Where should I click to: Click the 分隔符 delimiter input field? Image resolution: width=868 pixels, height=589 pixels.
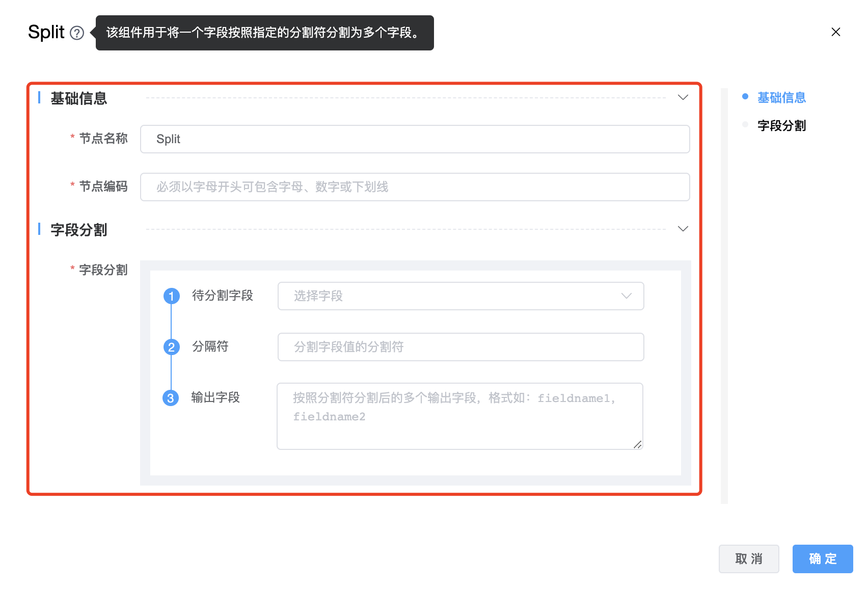click(460, 347)
